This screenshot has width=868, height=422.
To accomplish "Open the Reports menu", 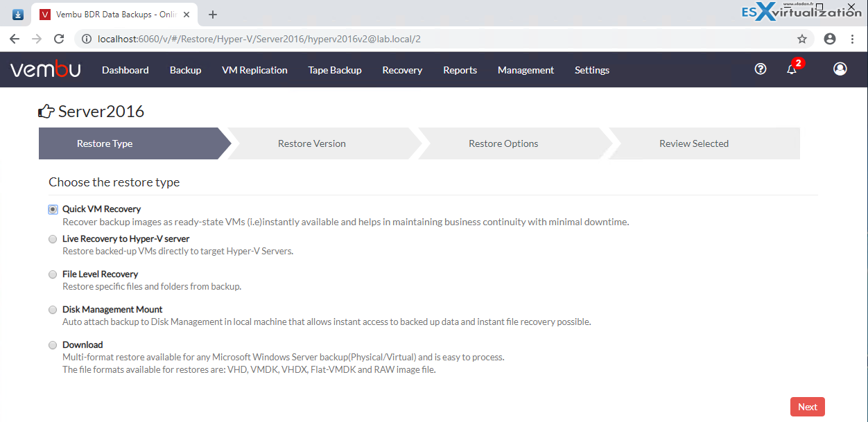I will [x=460, y=70].
